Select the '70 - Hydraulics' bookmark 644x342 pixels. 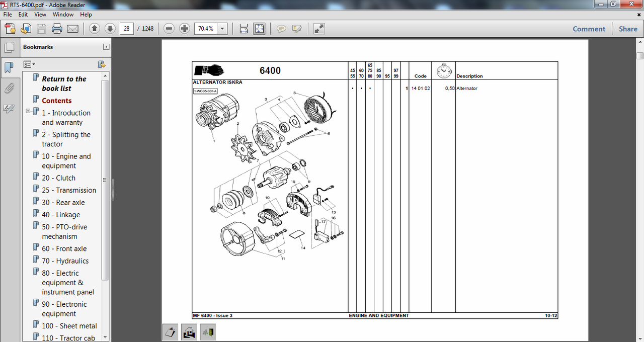click(65, 261)
